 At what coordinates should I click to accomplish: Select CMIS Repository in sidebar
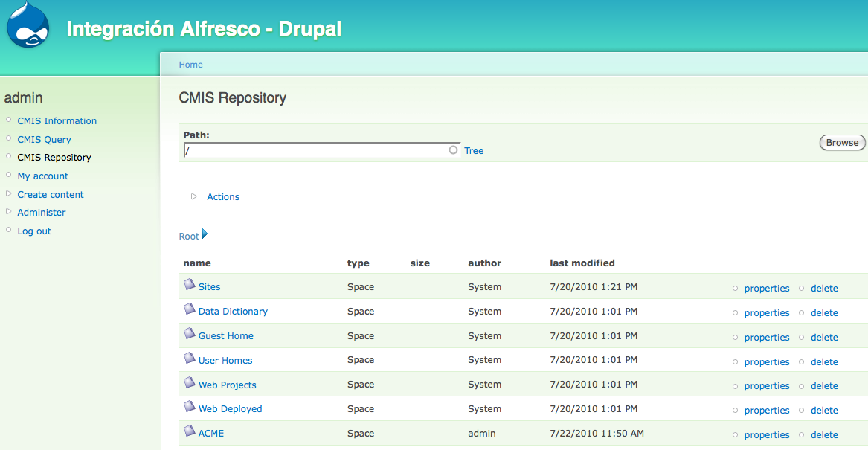click(x=54, y=157)
